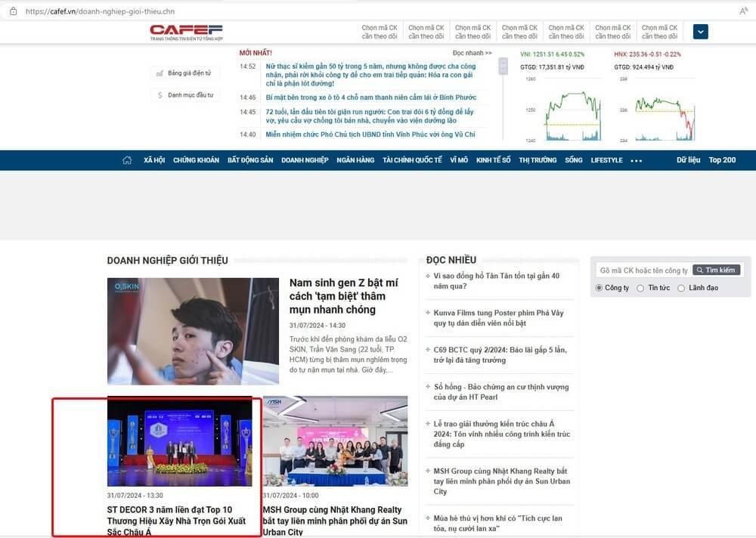Image resolution: width=756 pixels, height=538 pixels.
Task: Open the Top 200 link
Action: click(x=722, y=160)
